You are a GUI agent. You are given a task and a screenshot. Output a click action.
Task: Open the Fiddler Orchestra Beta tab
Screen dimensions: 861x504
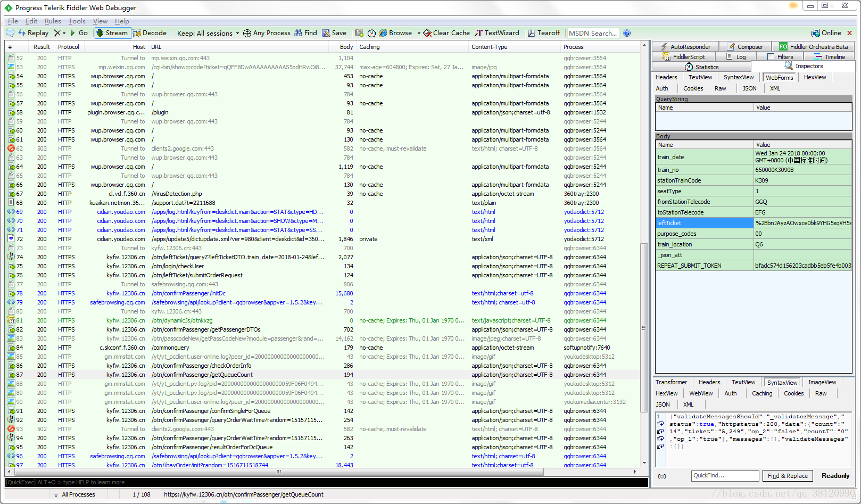(814, 47)
